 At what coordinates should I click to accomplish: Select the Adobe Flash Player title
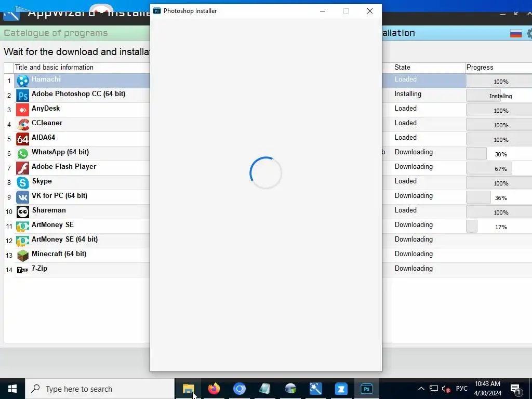(64, 167)
